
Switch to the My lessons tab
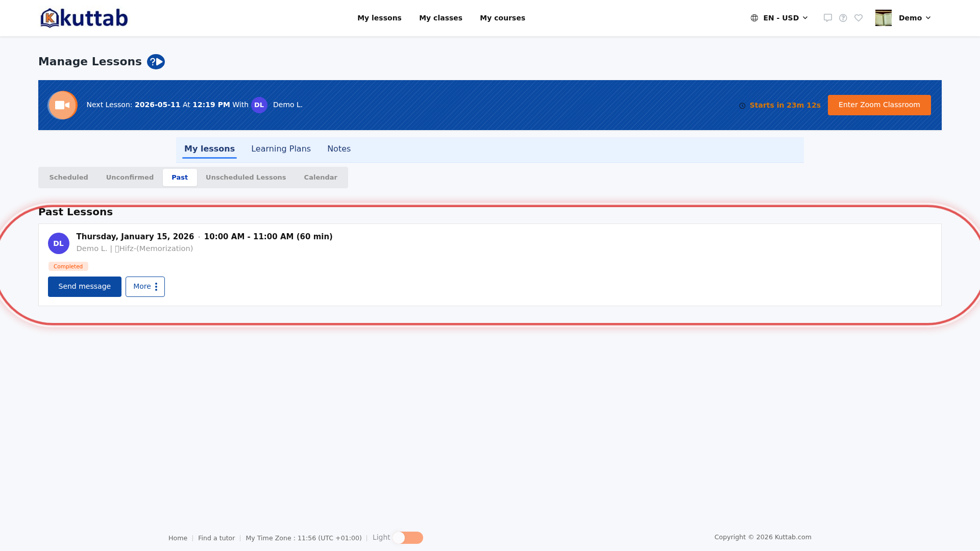pos(209,149)
